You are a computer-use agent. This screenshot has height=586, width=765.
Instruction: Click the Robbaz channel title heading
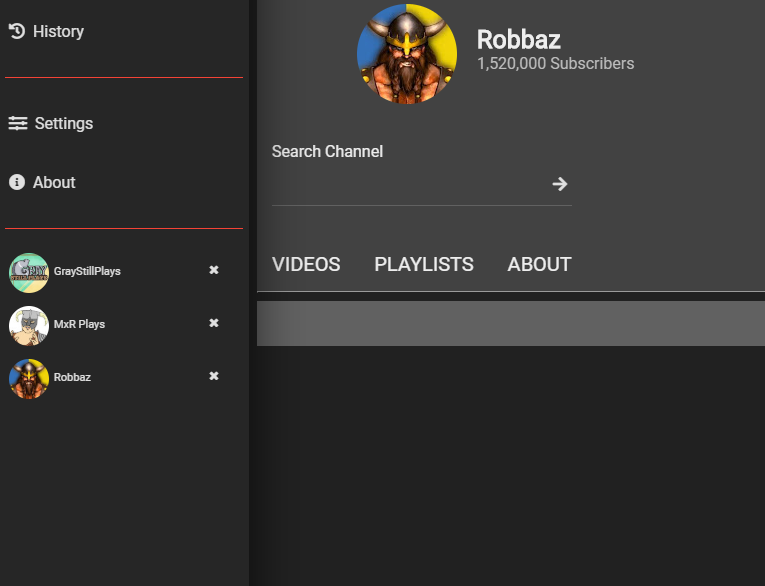[x=519, y=40]
